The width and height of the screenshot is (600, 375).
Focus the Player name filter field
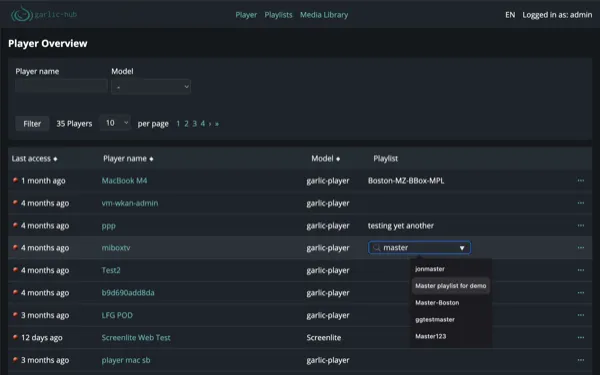tap(61, 86)
